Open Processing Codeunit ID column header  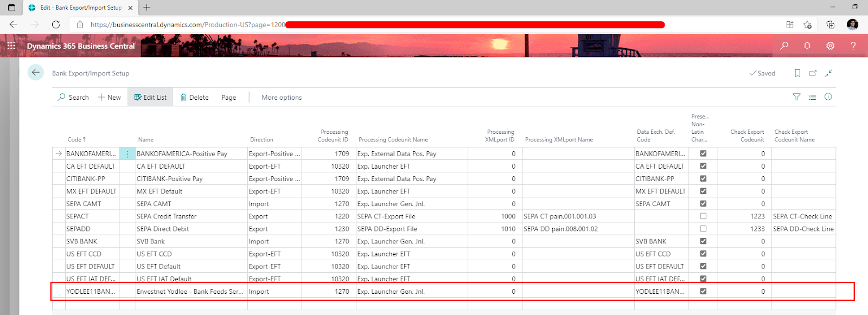click(333, 136)
